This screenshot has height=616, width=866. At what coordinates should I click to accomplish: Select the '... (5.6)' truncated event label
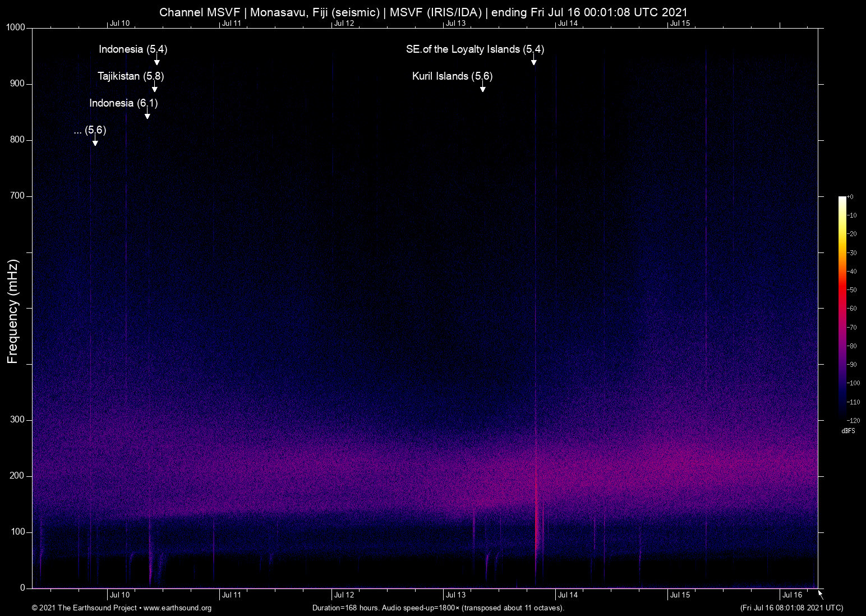tap(90, 130)
